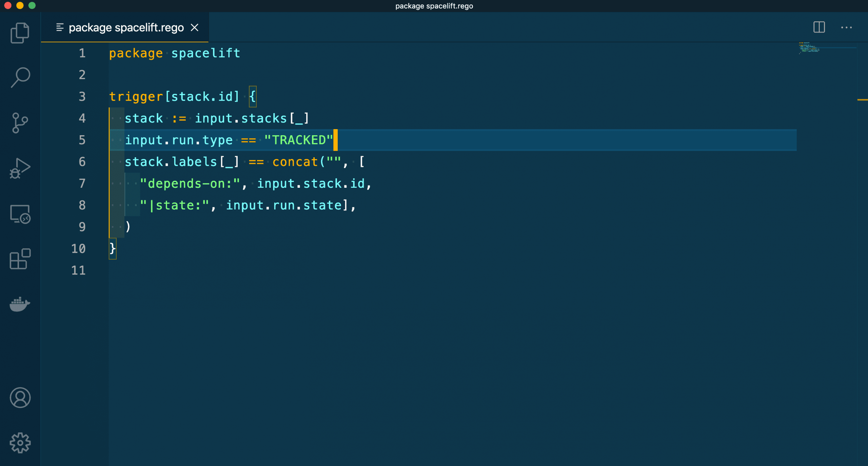This screenshot has height=466, width=868.
Task: Click line number 11 in gutter
Action: coord(78,270)
